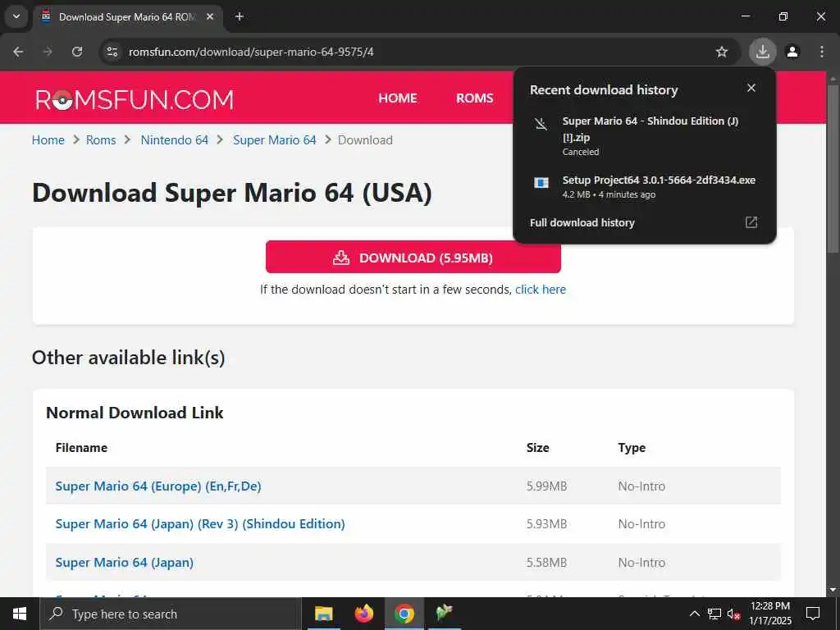The width and height of the screenshot is (840, 630).
Task: Navigate to Home breadcrumb
Action: (x=48, y=139)
